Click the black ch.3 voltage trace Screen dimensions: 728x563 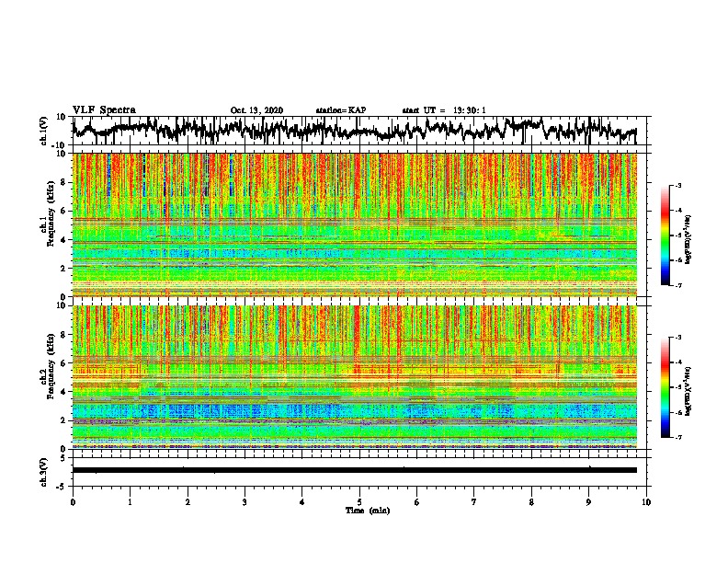(x=355, y=470)
